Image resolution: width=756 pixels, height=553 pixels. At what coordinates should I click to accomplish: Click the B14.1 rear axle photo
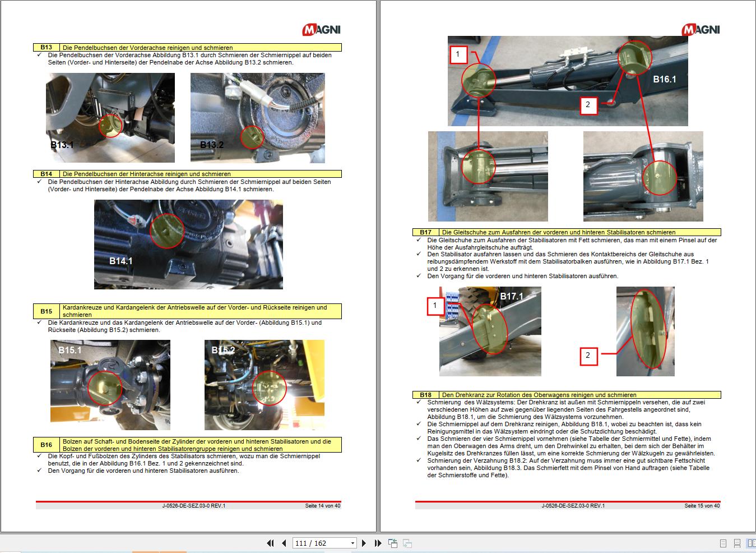[188, 245]
